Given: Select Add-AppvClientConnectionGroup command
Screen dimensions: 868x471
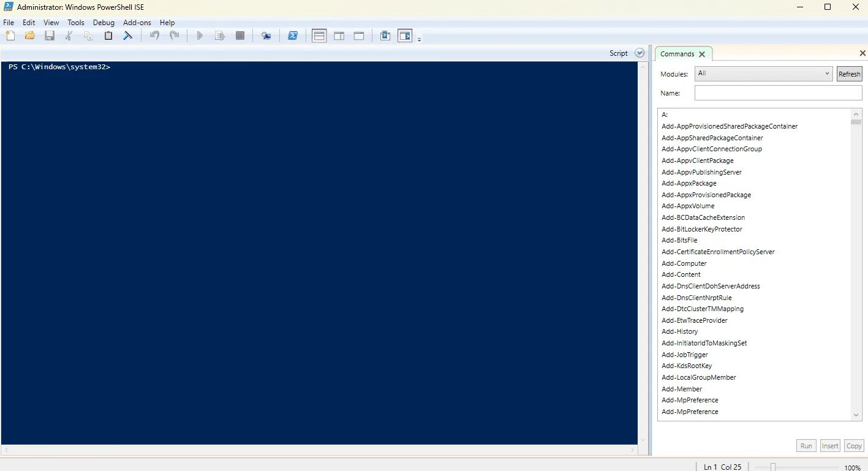Looking at the screenshot, I should click(712, 149).
